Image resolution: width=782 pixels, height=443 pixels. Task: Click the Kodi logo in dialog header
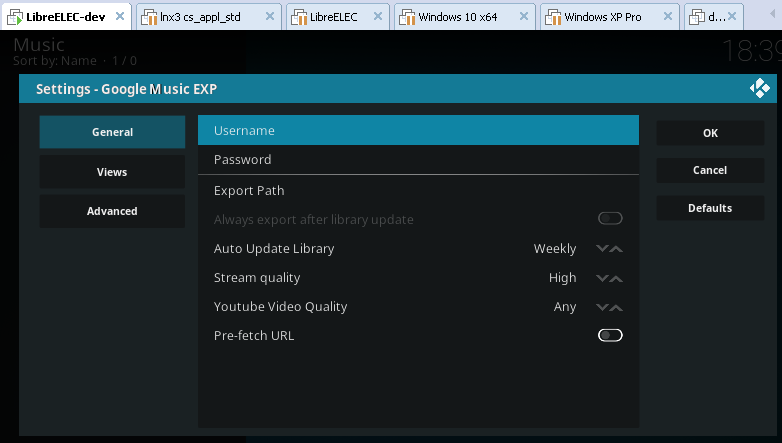(760, 89)
